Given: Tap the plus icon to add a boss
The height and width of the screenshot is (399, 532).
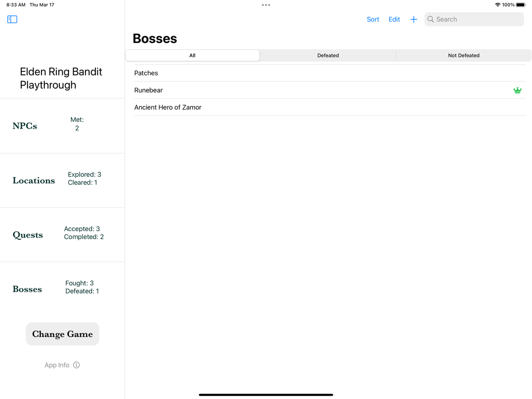Looking at the screenshot, I should tap(413, 19).
